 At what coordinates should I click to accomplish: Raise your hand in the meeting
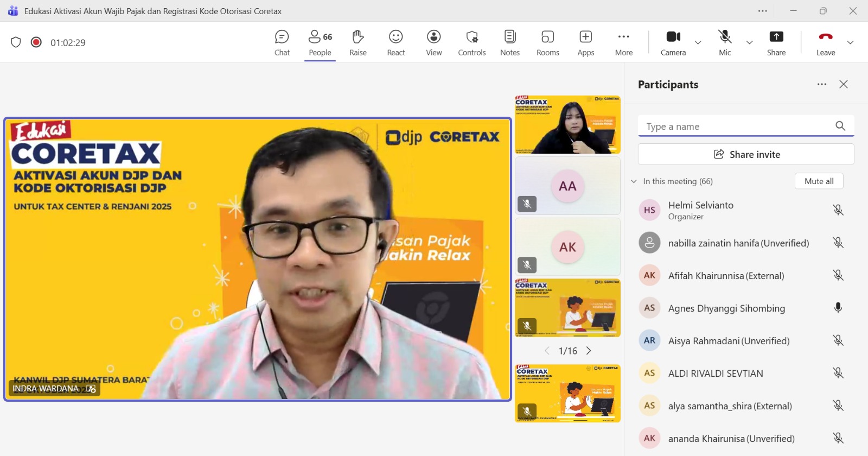358,42
